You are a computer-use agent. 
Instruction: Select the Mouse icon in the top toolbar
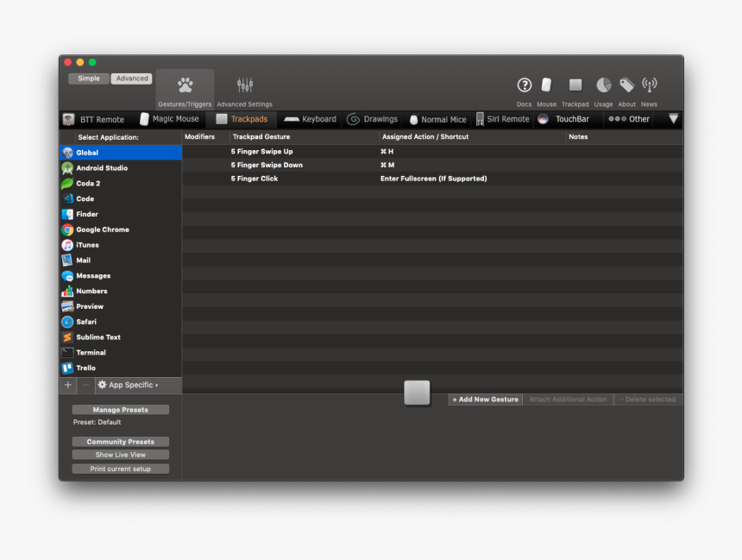tap(546, 85)
